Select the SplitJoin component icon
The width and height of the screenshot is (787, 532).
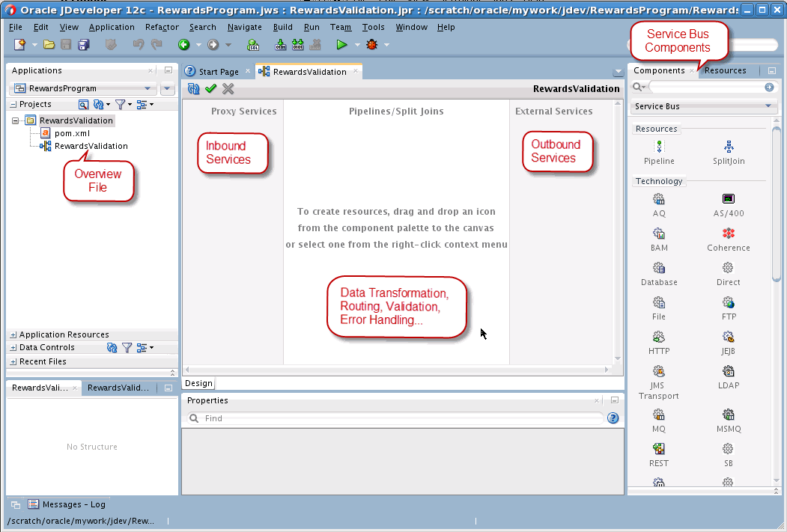(x=729, y=147)
